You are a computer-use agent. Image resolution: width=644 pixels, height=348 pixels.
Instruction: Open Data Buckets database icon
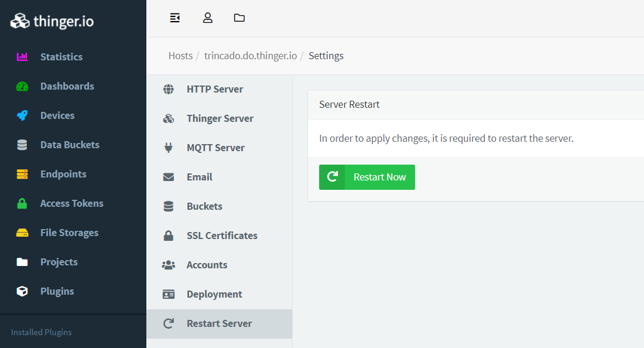[22, 145]
